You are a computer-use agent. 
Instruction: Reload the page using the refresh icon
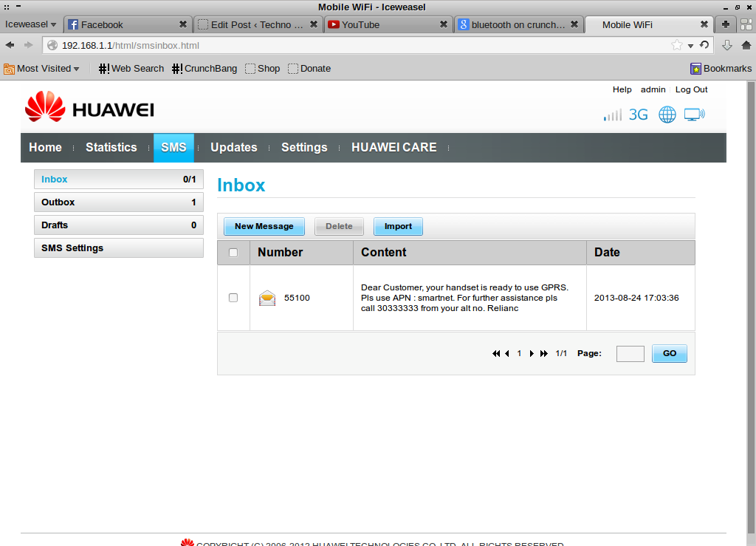point(704,45)
